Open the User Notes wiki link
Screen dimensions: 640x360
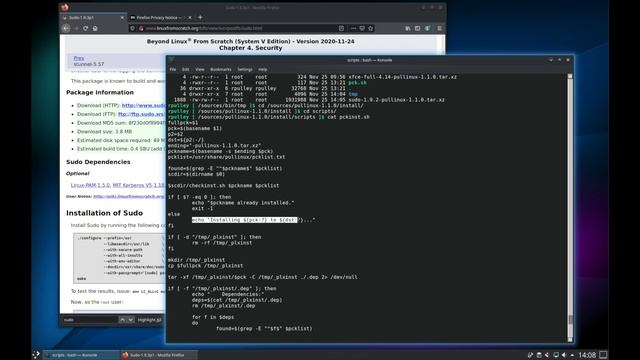129,196
